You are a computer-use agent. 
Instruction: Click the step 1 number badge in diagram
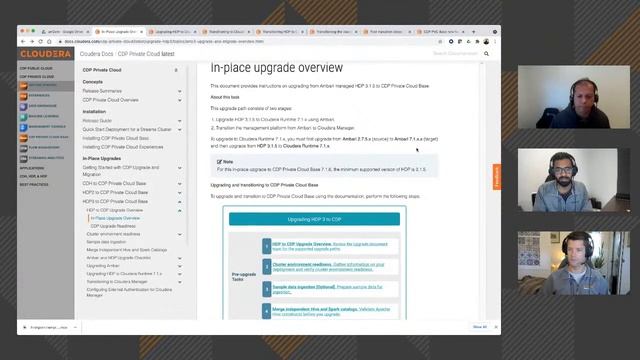point(267,246)
